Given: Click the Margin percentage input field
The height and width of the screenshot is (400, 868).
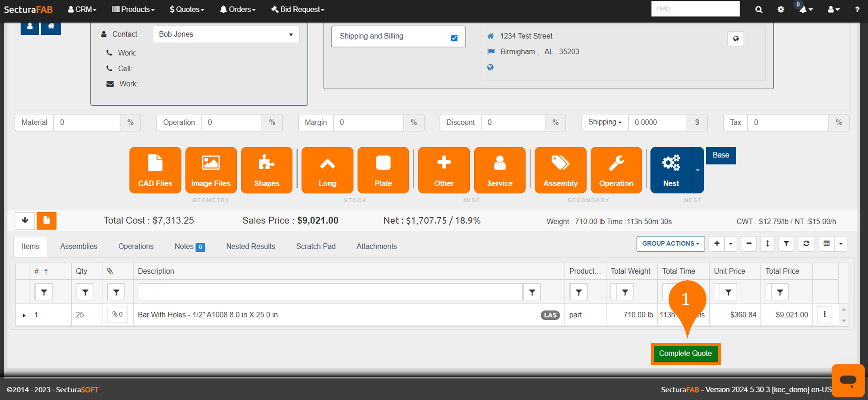Looking at the screenshot, I should tap(368, 122).
